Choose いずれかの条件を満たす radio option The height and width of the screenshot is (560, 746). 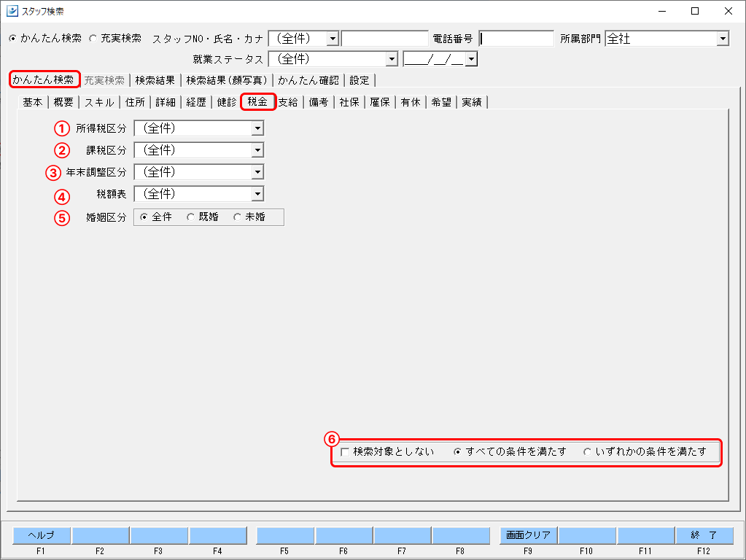point(587,452)
